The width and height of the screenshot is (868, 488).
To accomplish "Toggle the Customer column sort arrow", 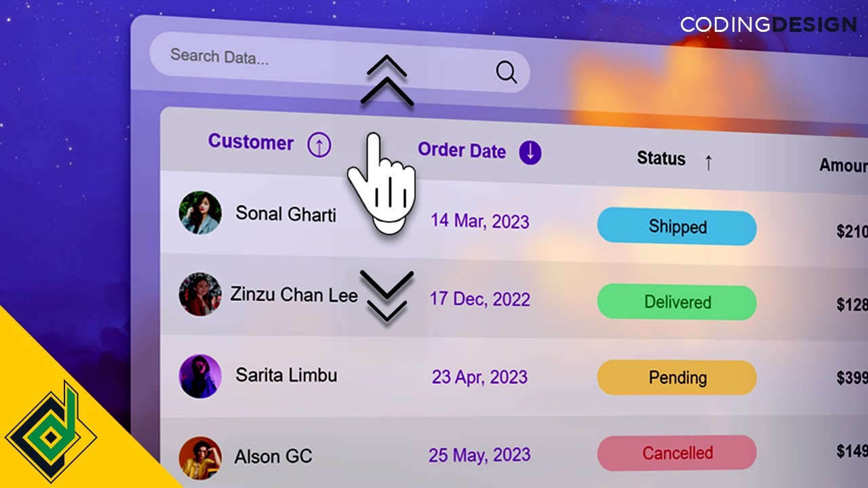I will pyautogui.click(x=319, y=144).
